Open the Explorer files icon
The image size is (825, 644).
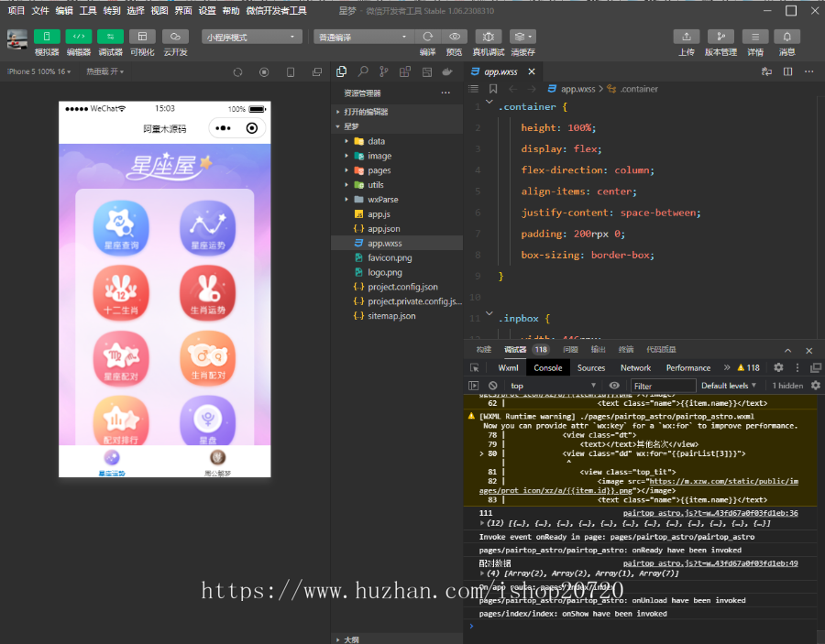[342, 72]
